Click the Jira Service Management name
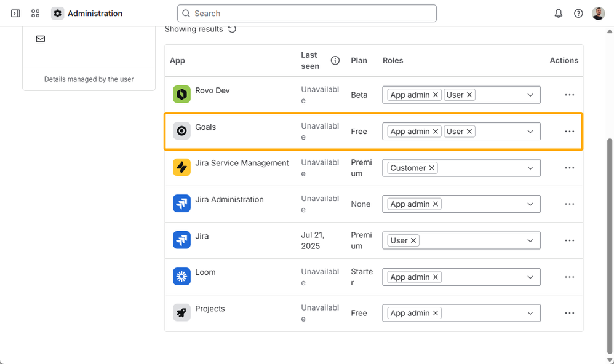 point(242,163)
